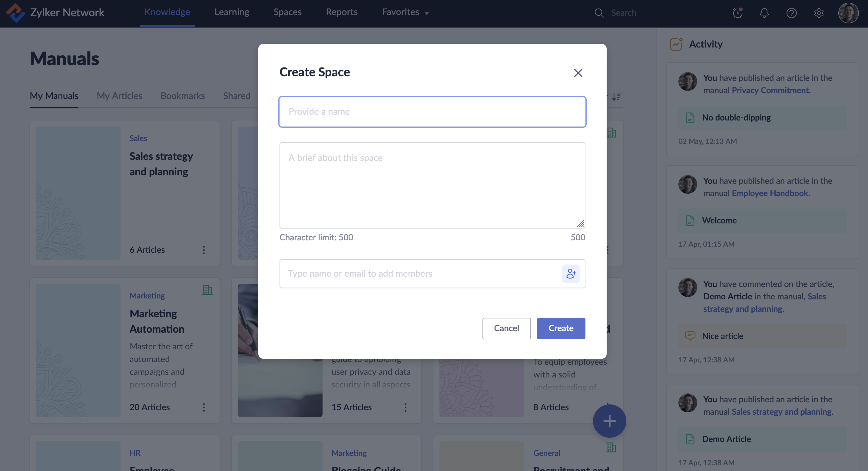This screenshot has height=471, width=868.
Task: Select the My Manuals tab
Action: (x=54, y=96)
